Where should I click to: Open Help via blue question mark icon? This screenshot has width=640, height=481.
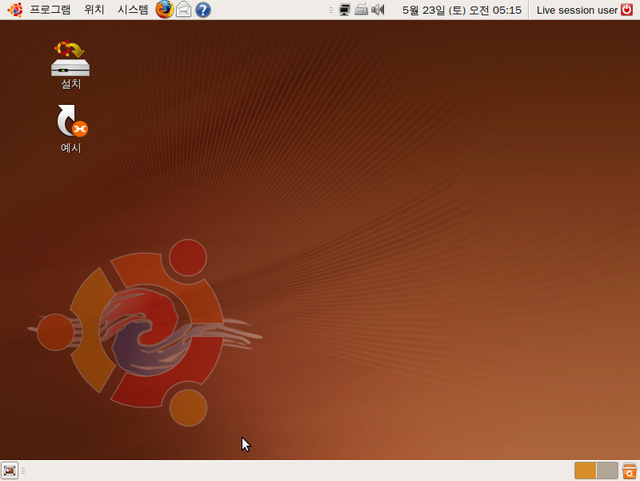coord(203,10)
